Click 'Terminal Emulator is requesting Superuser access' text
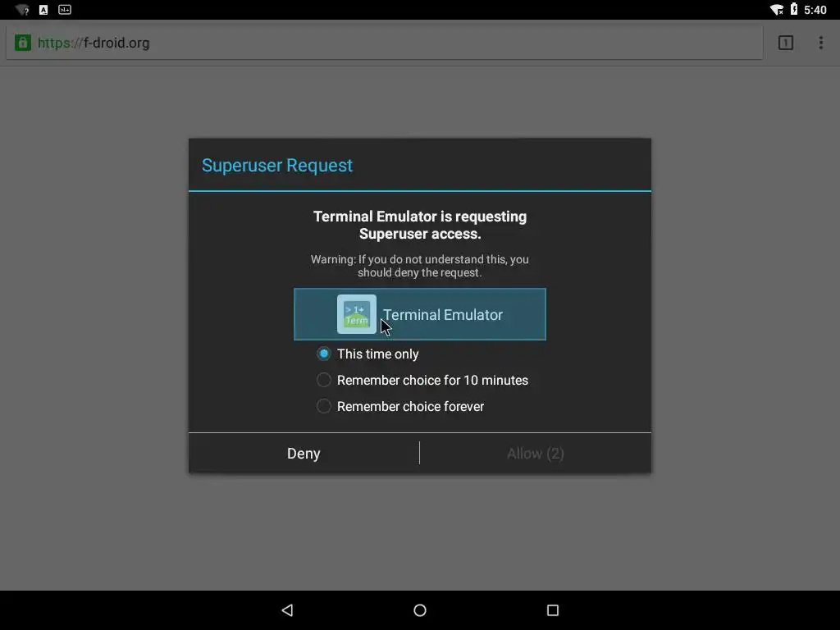 pyautogui.click(x=420, y=225)
